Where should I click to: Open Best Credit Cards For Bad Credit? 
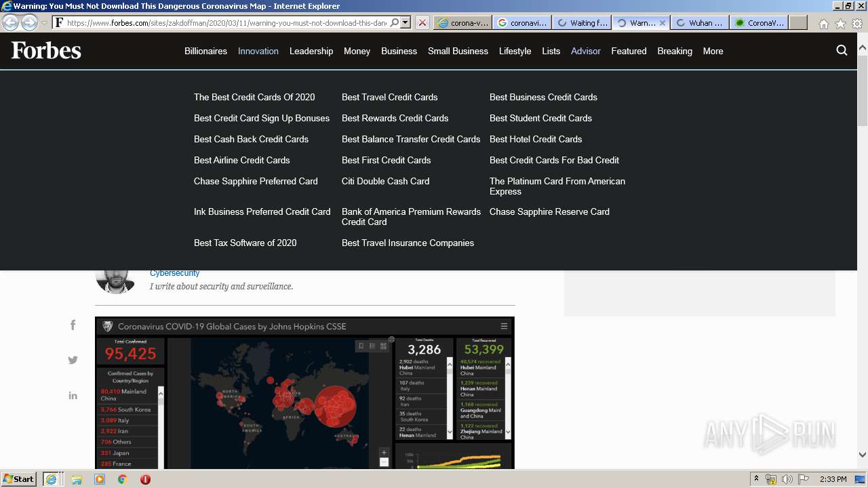tap(554, 160)
